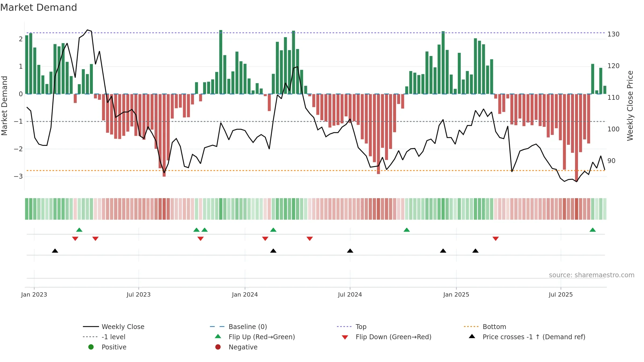
Task: Click the Flip Down triangle in late April 2024
Action: click(310, 239)
